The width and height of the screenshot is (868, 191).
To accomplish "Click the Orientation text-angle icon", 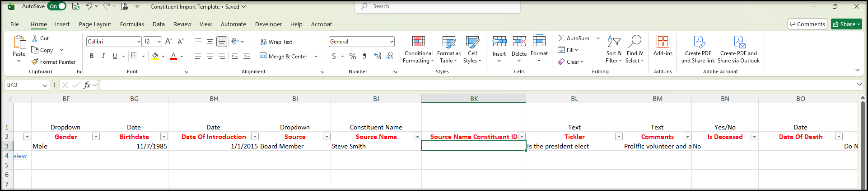I will click(235, 42).
